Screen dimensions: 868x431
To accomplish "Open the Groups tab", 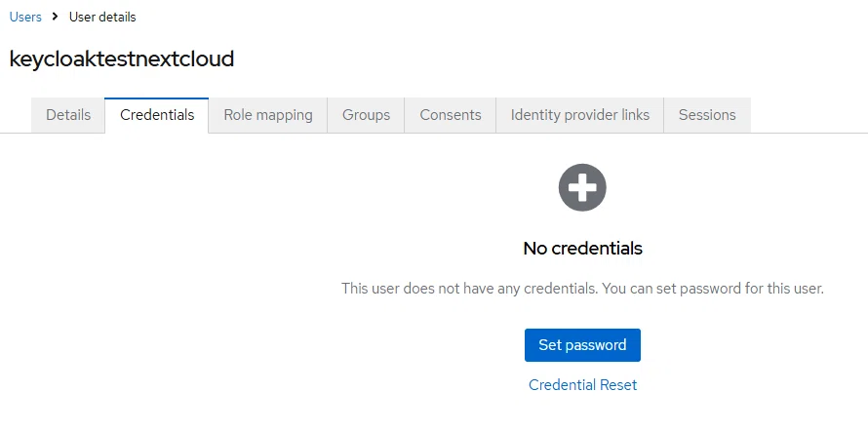I will tap(366, 115).
